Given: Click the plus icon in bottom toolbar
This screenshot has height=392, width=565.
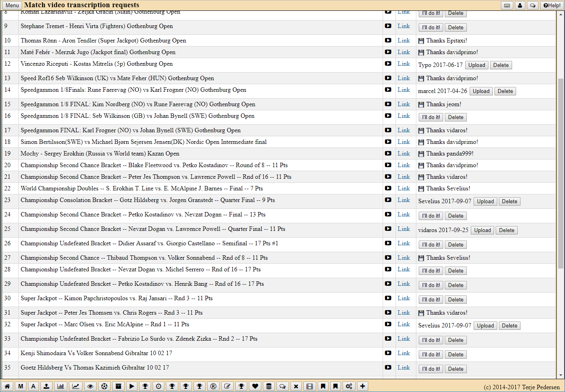Looking at the screenshot, I should tap(362, 386).
